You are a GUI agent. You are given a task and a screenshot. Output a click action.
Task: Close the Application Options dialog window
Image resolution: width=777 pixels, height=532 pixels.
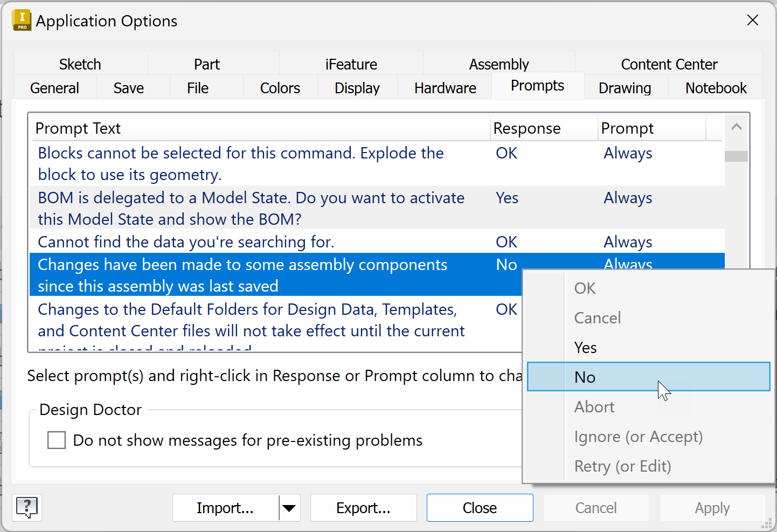(x=752, y=20)
